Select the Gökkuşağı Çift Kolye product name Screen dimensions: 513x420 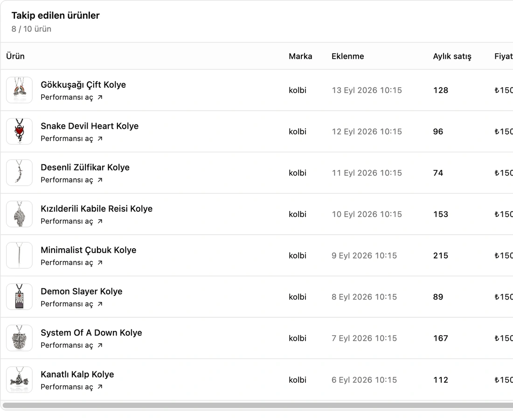pyautogui.click(x=83, y=85)
